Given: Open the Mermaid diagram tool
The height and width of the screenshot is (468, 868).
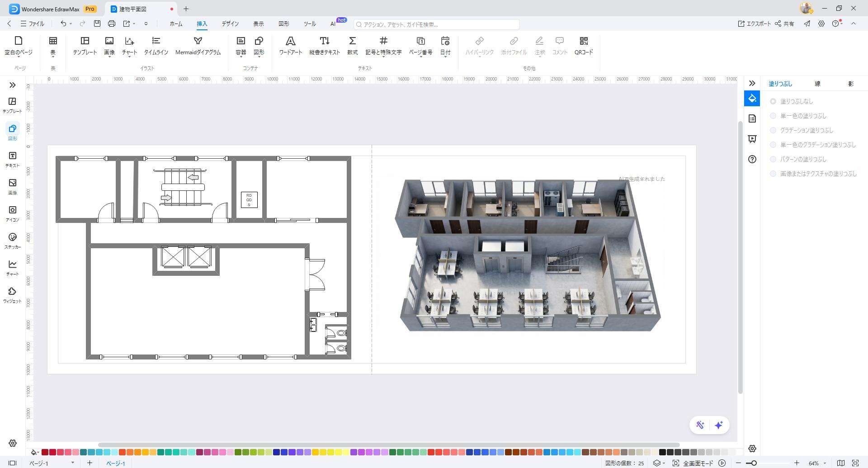Looking at the screenshot, I should point(198,46).
